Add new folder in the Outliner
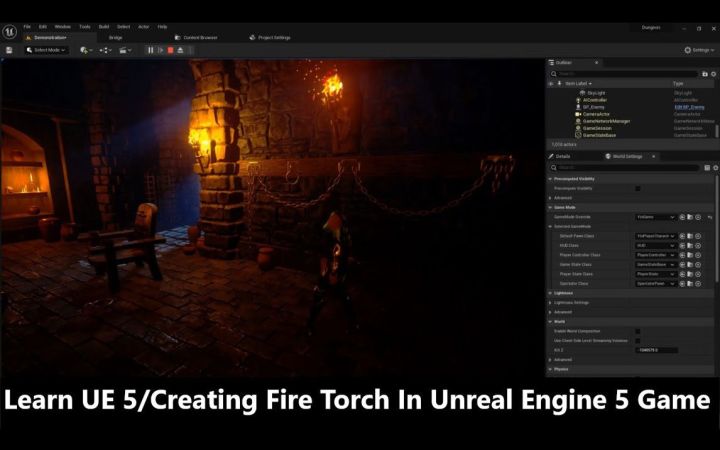Image resolution: width=720 pixels, height=450 pixels. [x=705, y=73]
